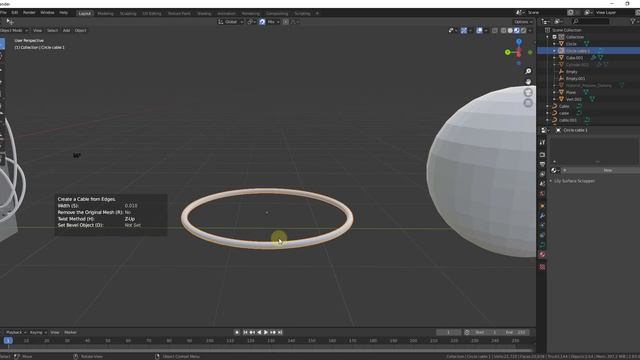640x360 pixels.
Task: Open the timeline Playback dropdown
Action: coord(16,333)
